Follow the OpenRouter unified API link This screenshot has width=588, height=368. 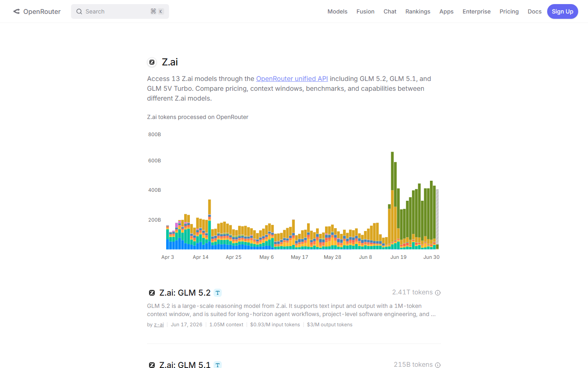tap(292, 79)
